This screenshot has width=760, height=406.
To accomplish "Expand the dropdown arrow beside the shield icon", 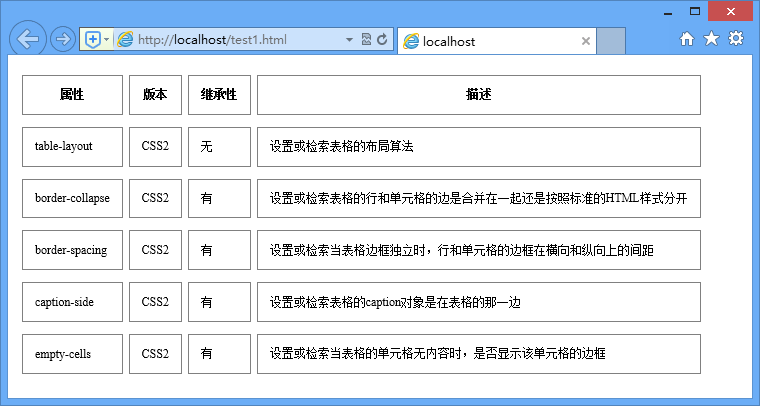I will click(106, 40).
